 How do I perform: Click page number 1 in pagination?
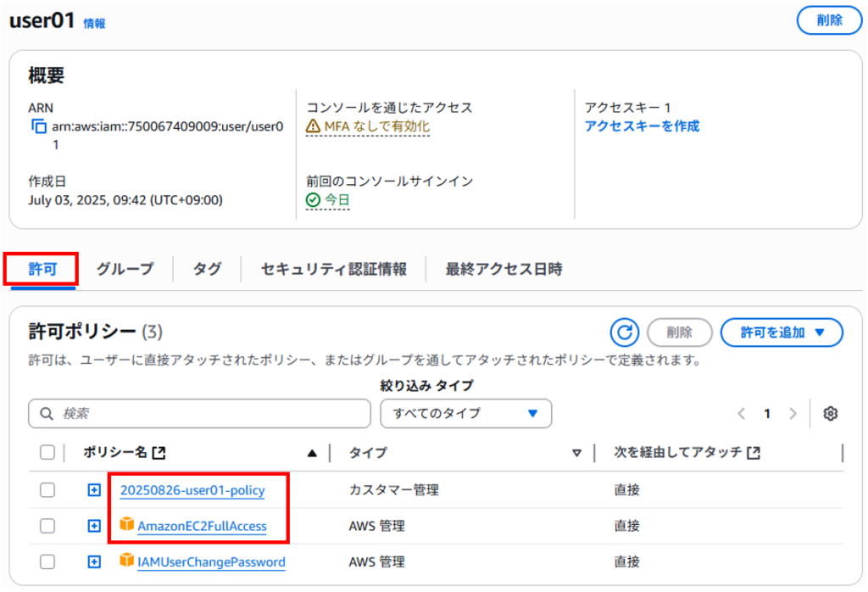click(767, 414)
